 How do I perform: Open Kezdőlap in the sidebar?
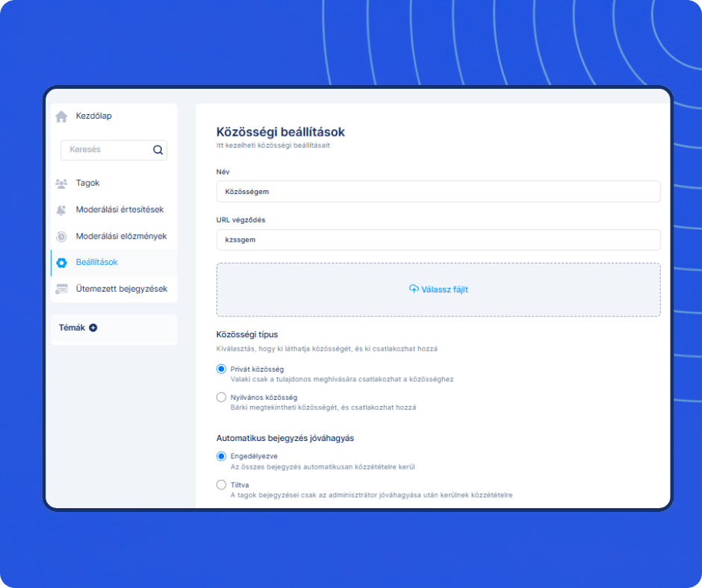(93, 116)
